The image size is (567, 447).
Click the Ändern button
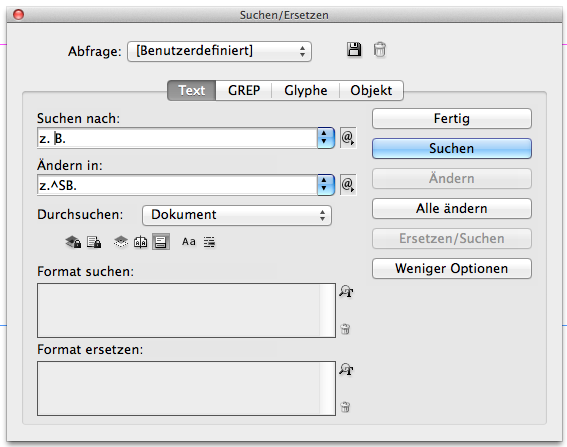(x=452, y=179)
